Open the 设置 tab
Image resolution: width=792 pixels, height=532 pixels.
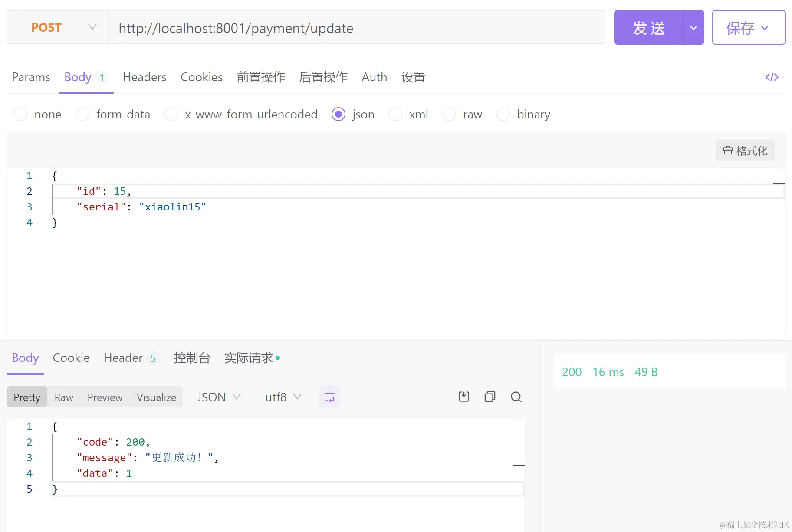413,77
